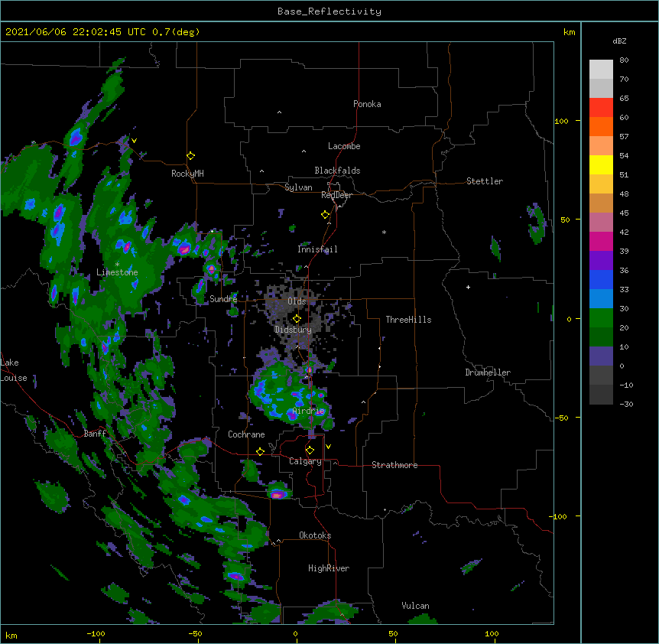Select the Innisfail label
The image size is (659, 644).
(317, 249)
